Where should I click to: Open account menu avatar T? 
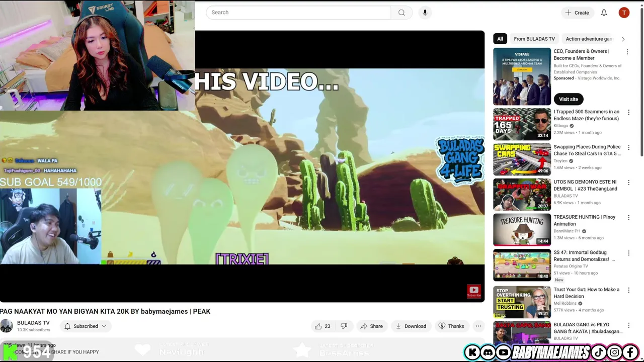point(624,13)
